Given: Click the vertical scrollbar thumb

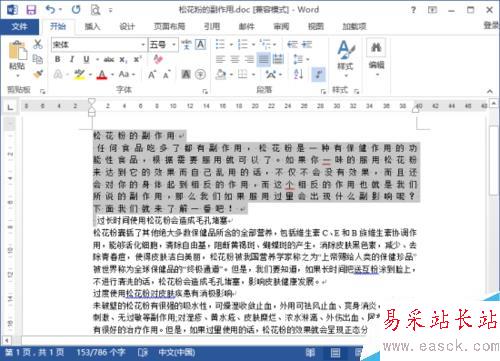Looking at the screenshot, I should 495,160.
